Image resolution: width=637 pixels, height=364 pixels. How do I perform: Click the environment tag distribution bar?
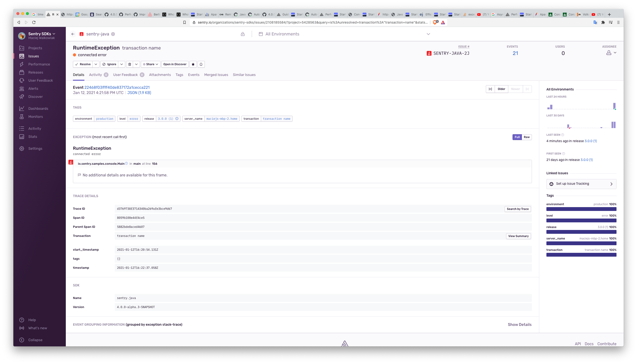[x=581, y=209]
